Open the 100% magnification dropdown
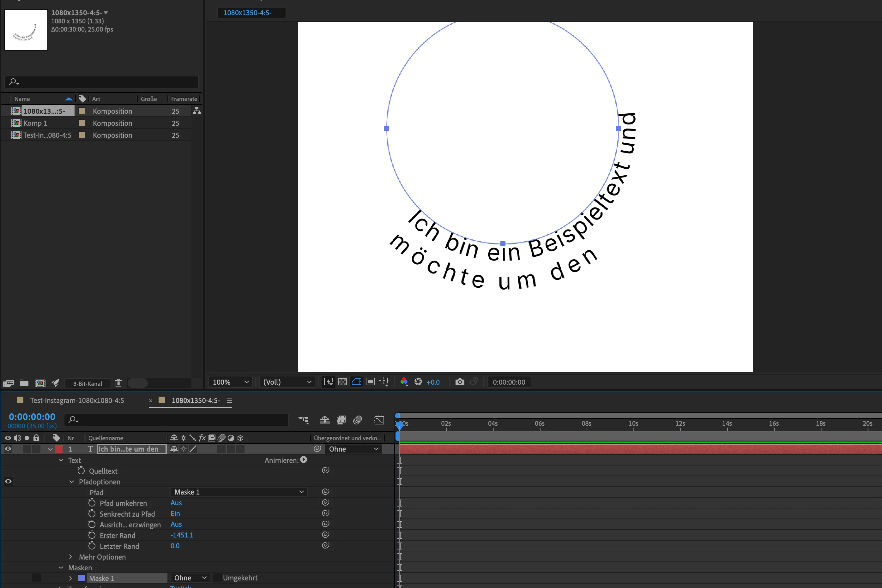 click(x=230, y=382)
